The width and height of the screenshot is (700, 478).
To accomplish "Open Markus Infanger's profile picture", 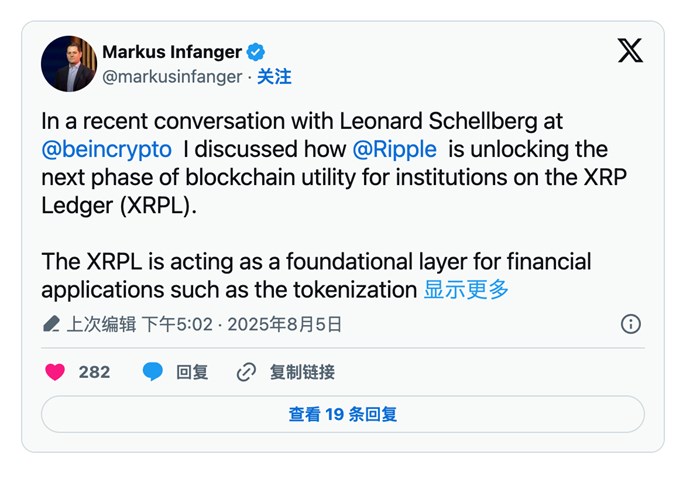I will click(68, 64).
